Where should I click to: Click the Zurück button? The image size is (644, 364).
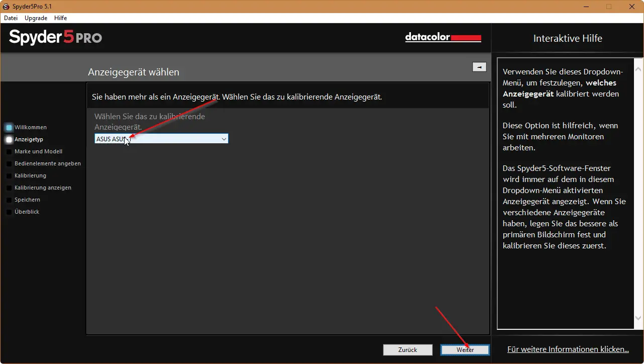tap(407, 350)
